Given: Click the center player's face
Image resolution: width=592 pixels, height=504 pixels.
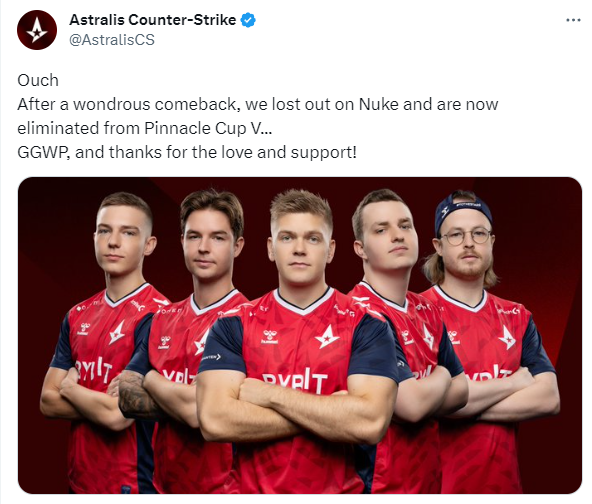Looking at the screenshot, I should 301,247.
